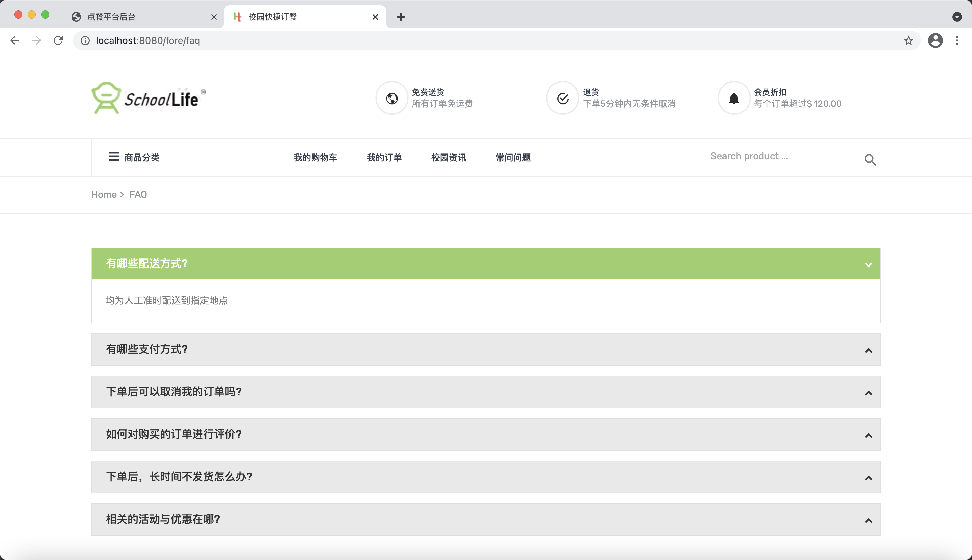This screenshot has height=560, width=972.
Task: Click the 免费送货 heading
Action: (428, 92)
